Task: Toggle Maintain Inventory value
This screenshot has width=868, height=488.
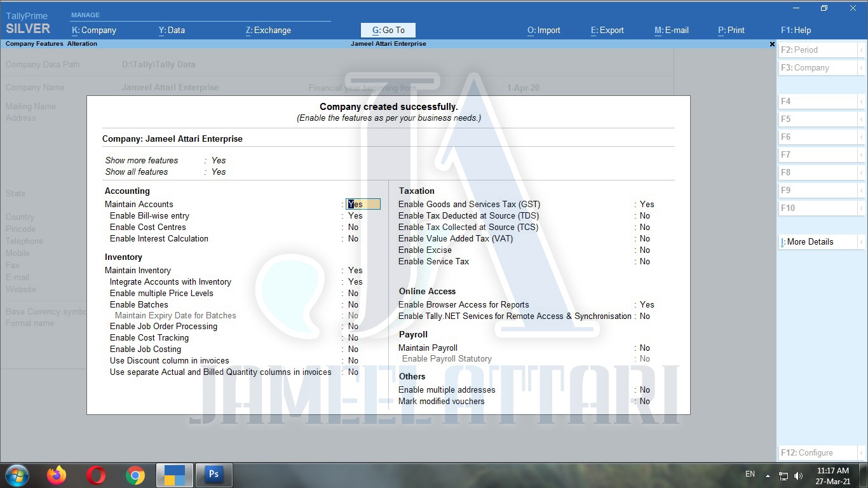Action: coord(355,270)
